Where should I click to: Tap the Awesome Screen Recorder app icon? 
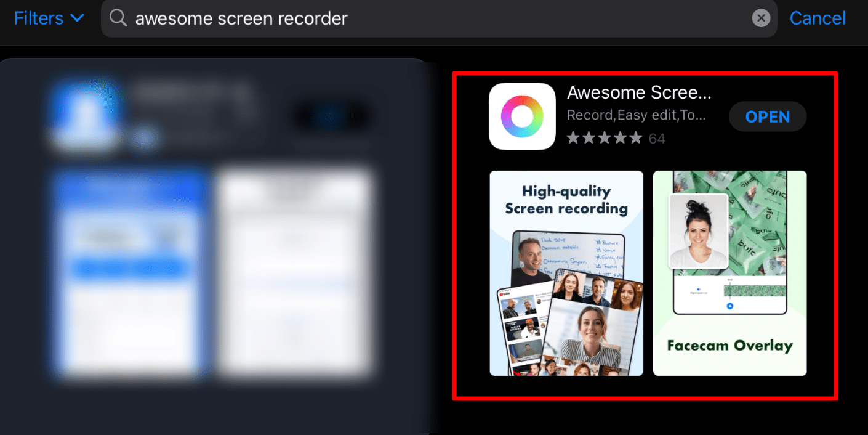(x=521, y=116)
